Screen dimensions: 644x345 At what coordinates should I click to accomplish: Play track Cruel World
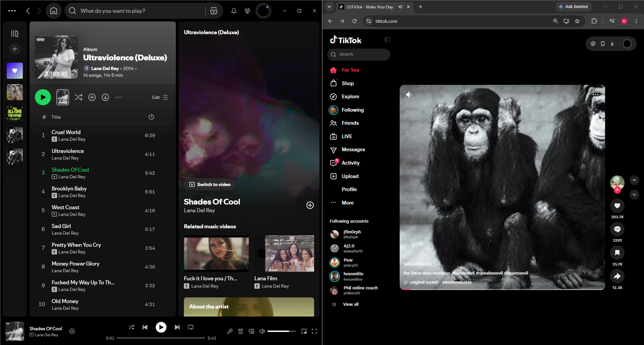pos(102,135)
